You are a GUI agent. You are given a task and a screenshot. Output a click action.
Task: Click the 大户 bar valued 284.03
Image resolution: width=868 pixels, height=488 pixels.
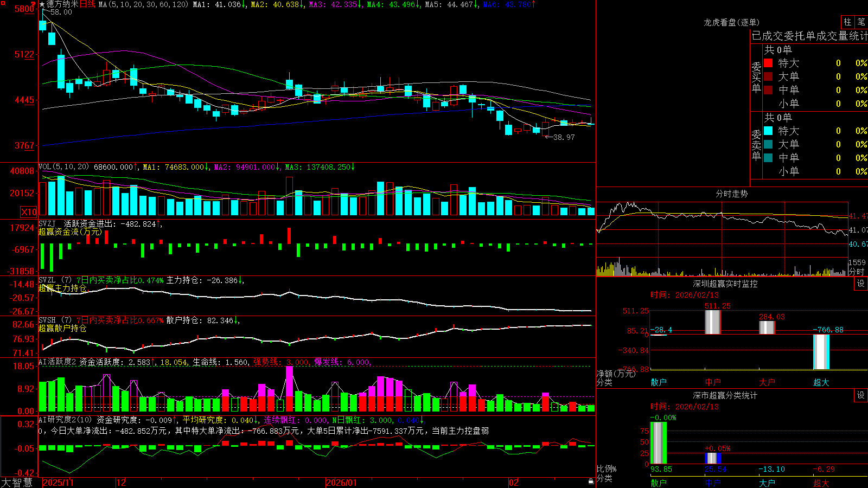coord(767,328)
